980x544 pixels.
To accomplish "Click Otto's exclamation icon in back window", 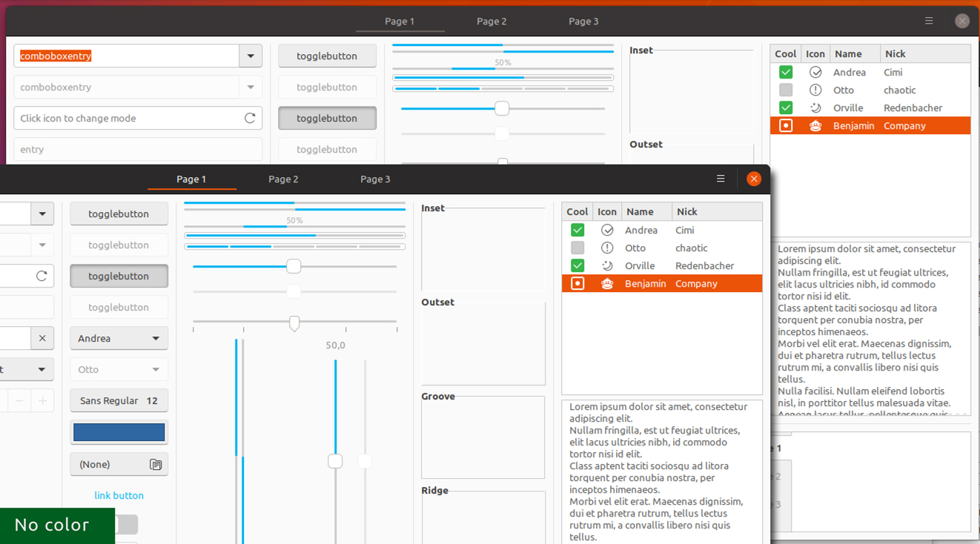I will point(815,90).
